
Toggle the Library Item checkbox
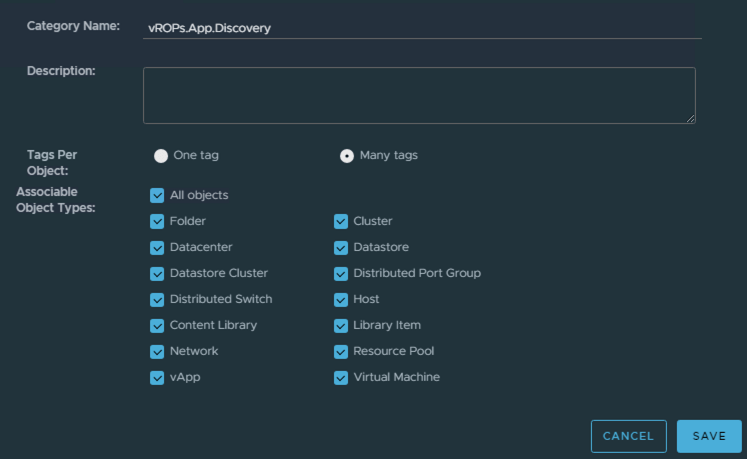341,326
